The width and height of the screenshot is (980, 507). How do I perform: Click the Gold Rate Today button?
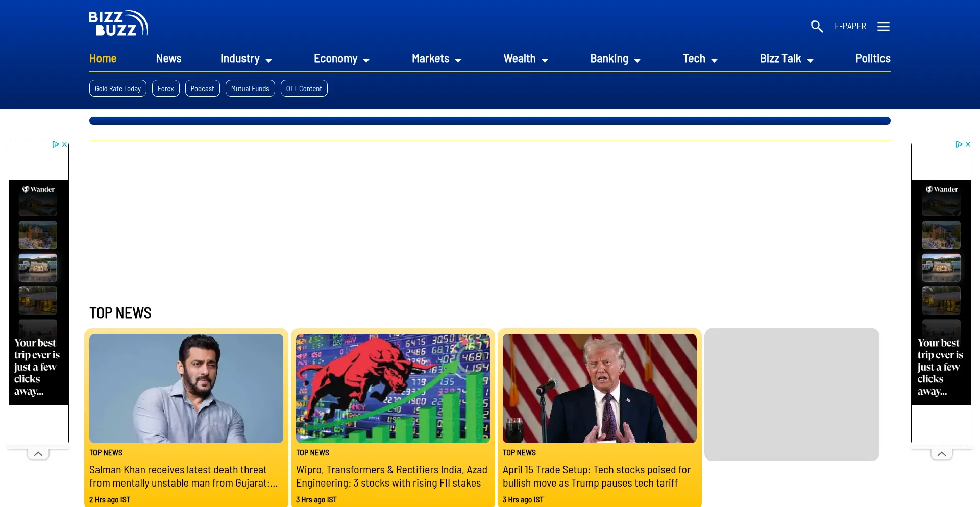(118, 88)
